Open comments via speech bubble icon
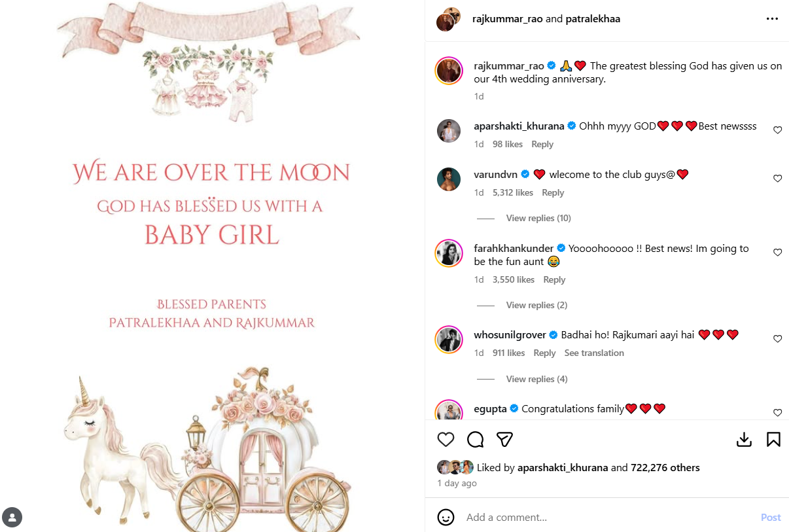The image size is (789, 532). coord(475,440)
